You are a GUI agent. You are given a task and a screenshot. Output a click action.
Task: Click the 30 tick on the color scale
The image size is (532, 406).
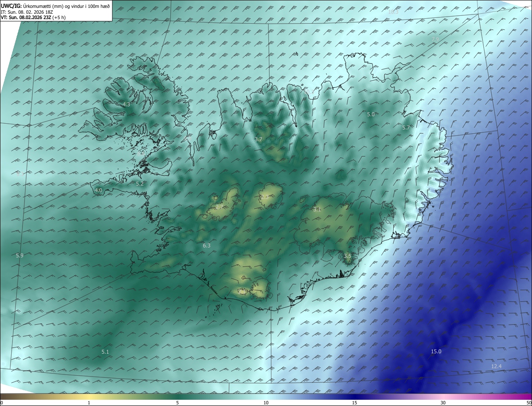pos(443,403)
